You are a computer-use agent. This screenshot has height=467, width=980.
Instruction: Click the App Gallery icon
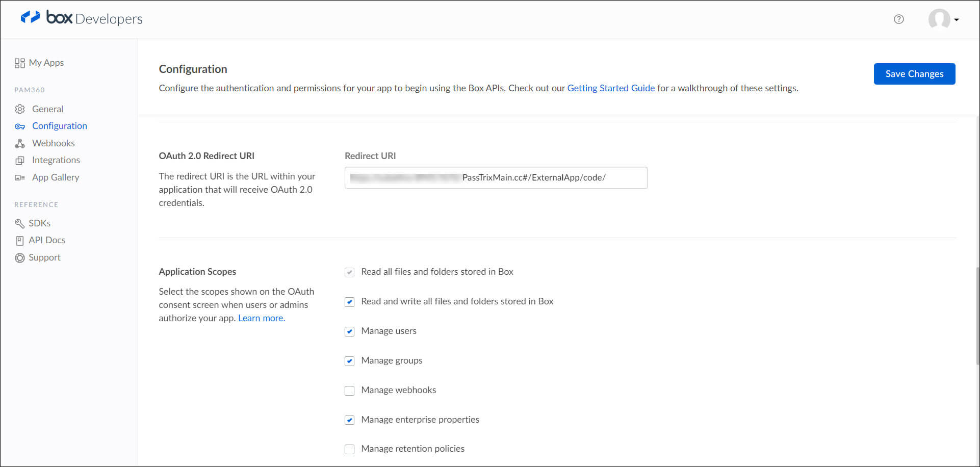point(20,177)
